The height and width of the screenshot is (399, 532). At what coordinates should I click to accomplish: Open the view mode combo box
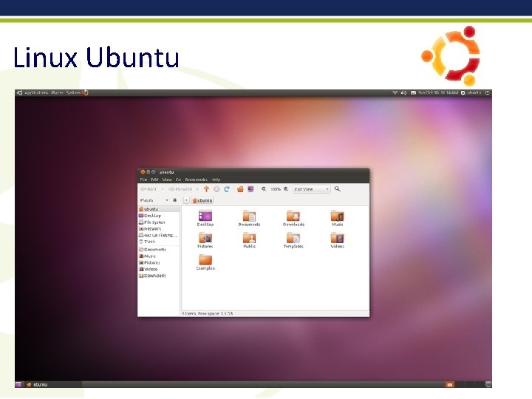pos(312,189)
